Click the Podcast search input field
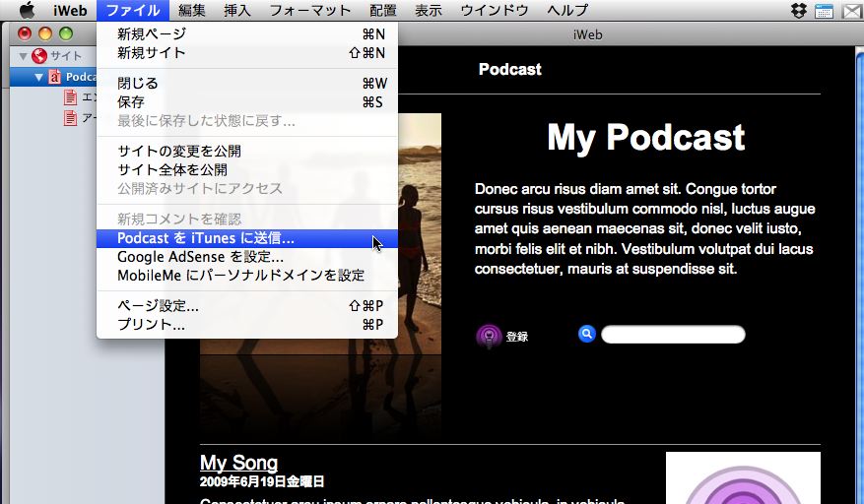This screenshot has height=504, width=864. coord(673,335)
